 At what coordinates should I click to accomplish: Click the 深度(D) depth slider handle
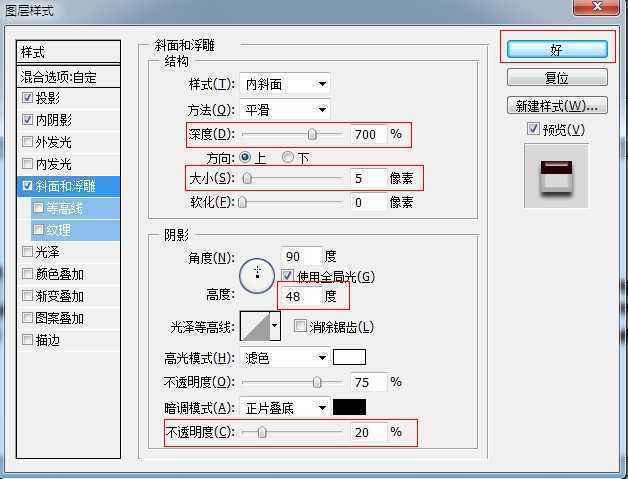point(312,135)
